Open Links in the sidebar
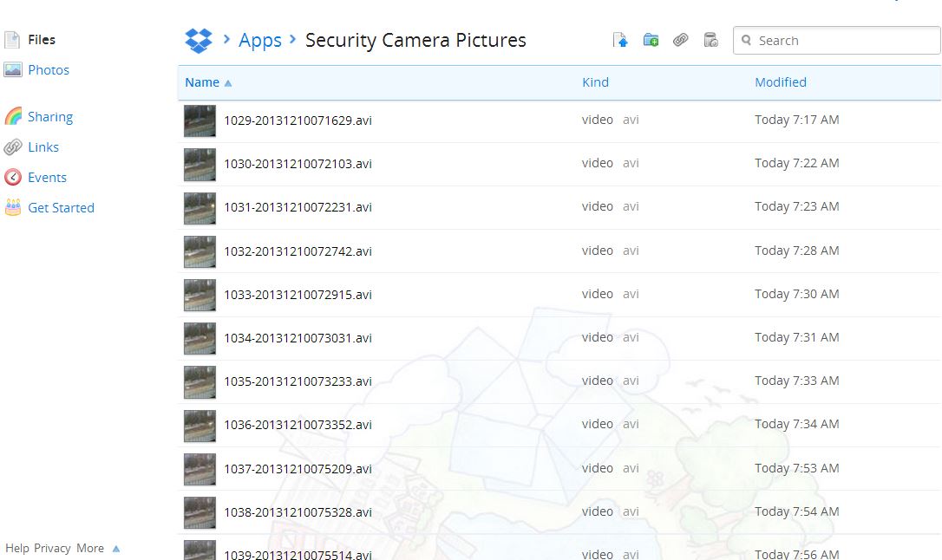Viewport: 942px width, 560px height. pos(42,147)
